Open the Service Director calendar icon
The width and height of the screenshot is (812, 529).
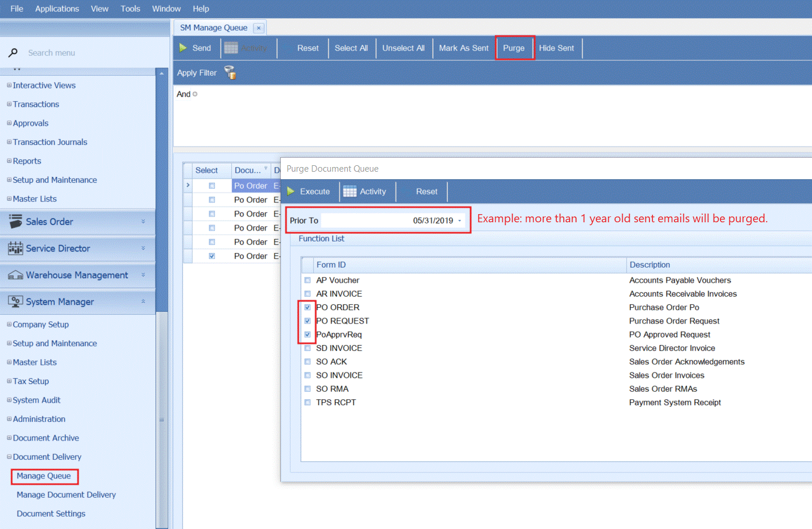coord(15,248)
